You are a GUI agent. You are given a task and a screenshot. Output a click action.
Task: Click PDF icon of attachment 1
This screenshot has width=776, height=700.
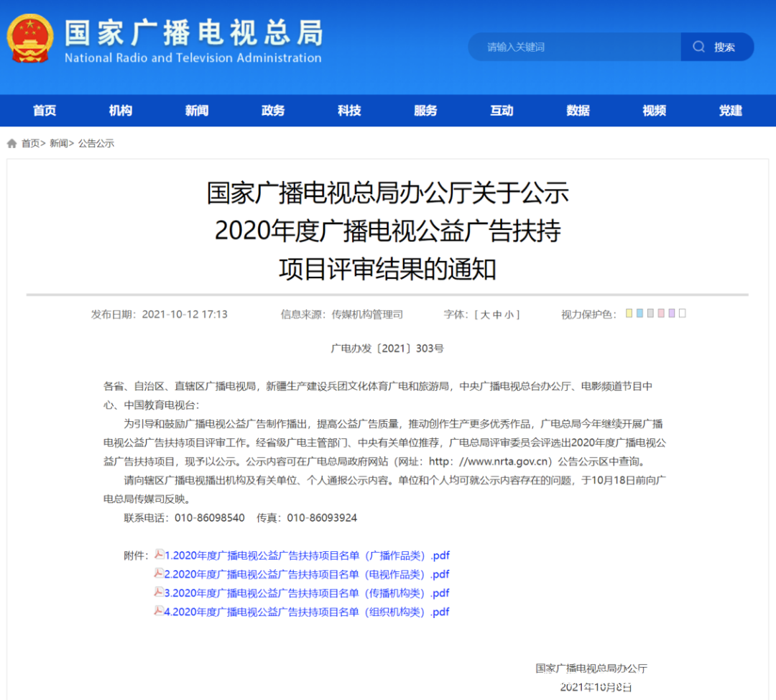159,554
